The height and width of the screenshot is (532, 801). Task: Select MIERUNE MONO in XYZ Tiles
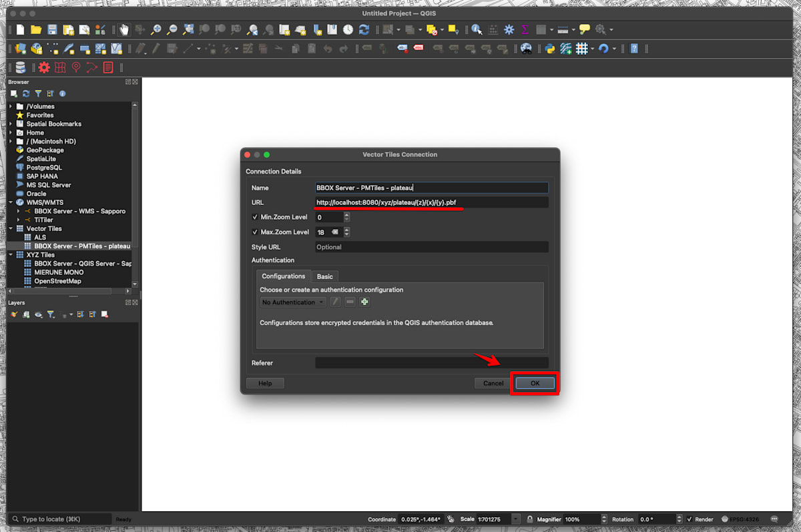click(59, 272)
